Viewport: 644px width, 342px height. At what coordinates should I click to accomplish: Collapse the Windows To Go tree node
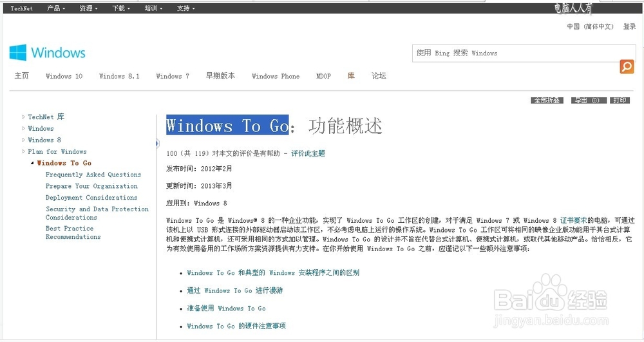click(32, 163)
